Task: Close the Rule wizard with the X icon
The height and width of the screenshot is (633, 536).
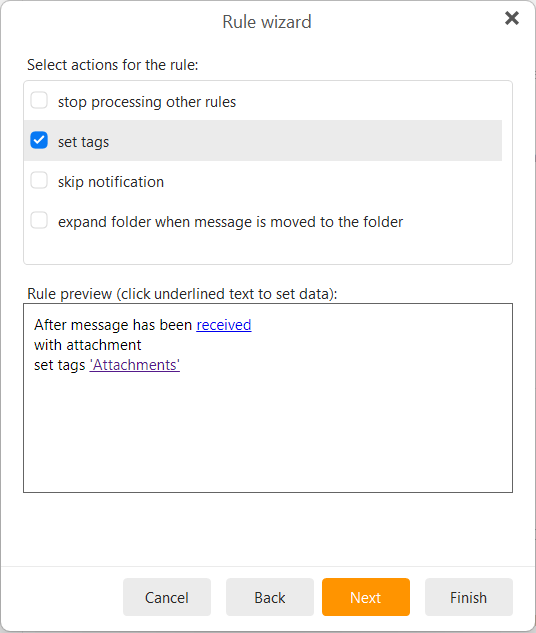Action: pyautogui.click(x=511, y=18)
